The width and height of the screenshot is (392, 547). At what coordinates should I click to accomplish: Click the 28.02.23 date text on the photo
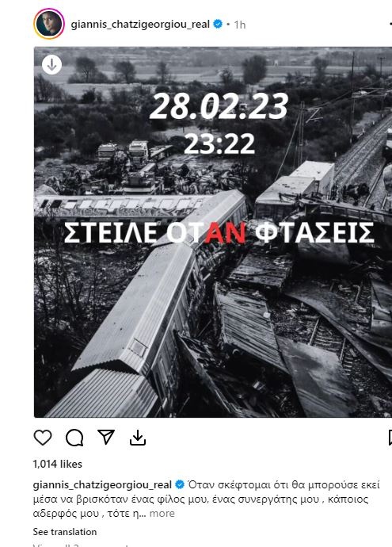pos(219,106)
